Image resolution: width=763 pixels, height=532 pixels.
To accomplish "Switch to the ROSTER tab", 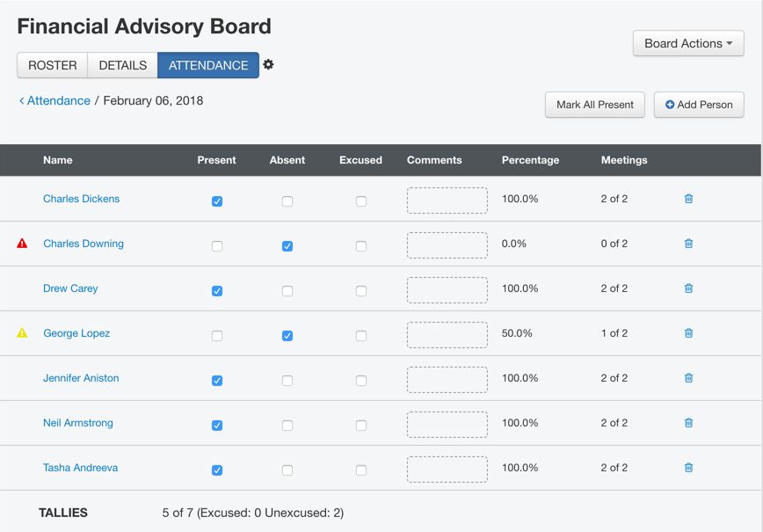I will (x=52, y=65).
